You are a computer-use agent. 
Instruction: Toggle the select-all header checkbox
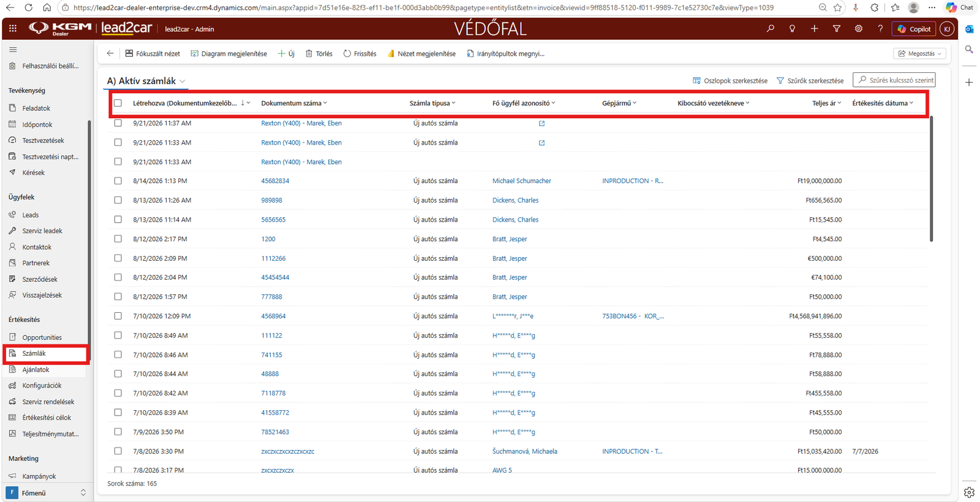tap(118, 103)
